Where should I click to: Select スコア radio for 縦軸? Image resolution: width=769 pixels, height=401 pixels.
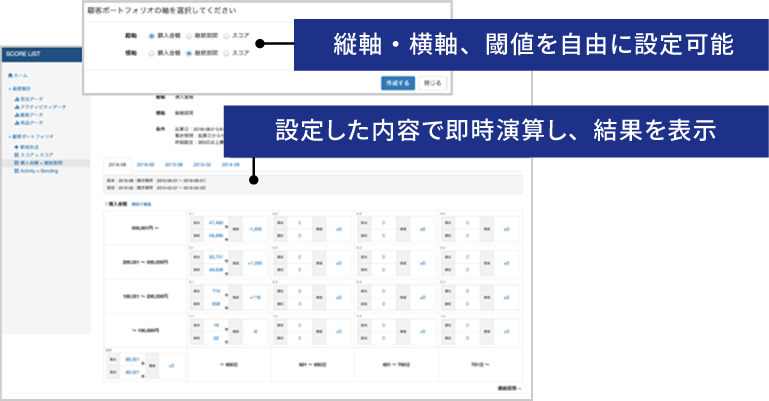tap(227, 36)
